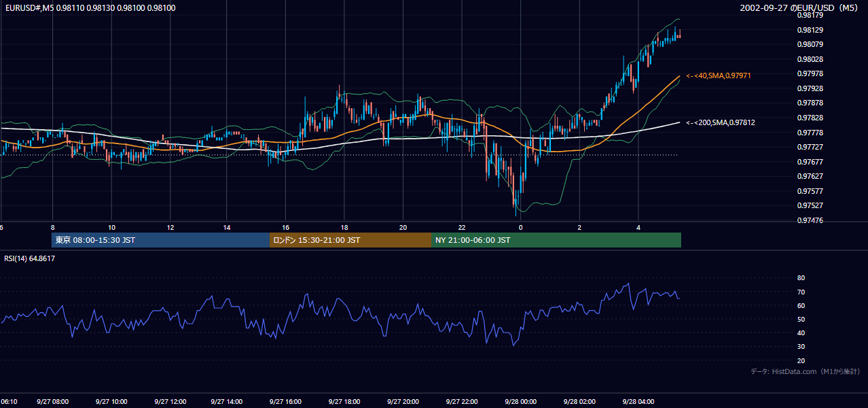Viewport: 868px width, 408px height.
Task: Click RSI scale value 70
Action: pos(801,292)
